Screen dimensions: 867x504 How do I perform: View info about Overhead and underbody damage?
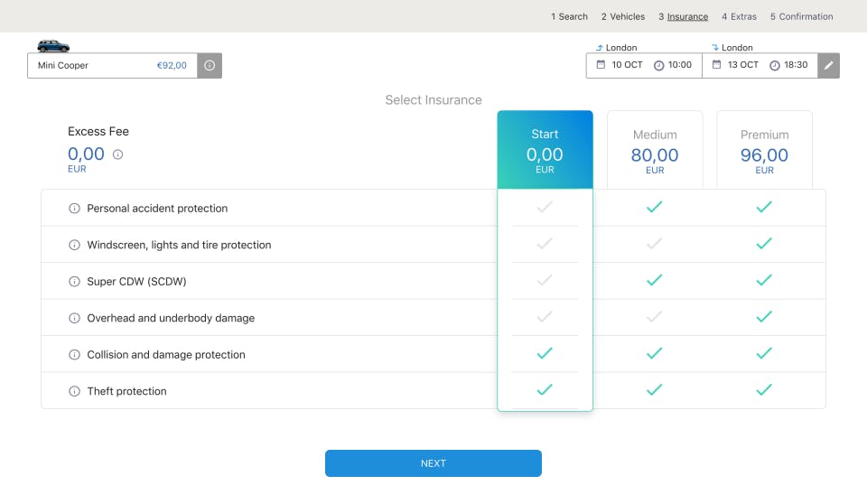click(75, 318)
